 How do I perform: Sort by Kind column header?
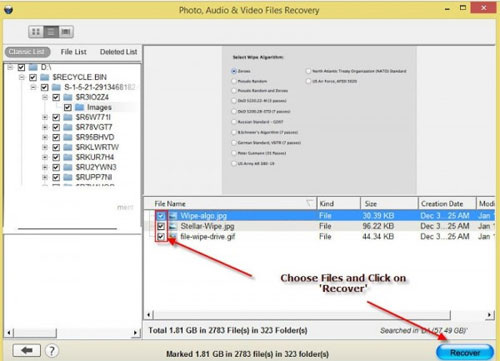(338, 203)
